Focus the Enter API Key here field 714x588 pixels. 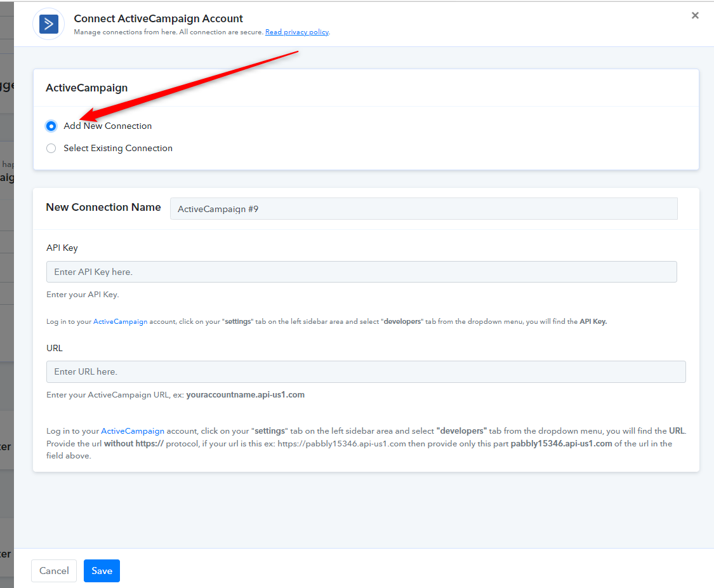click(362, 272)
